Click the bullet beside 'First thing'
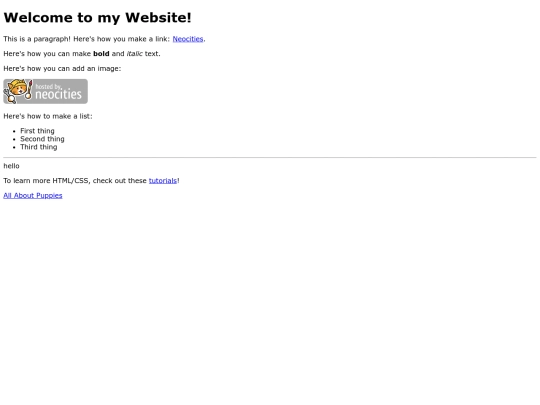The width and height of the screenshot is (540, 405). (x=14, y=131)
